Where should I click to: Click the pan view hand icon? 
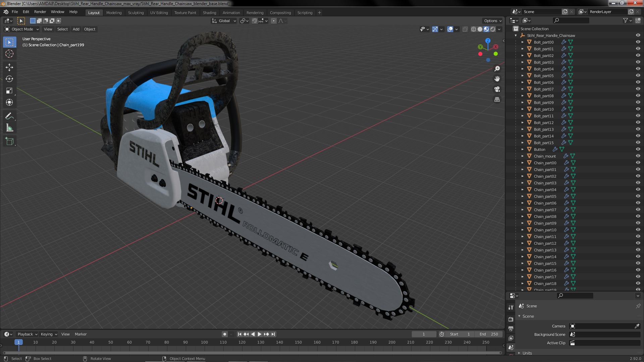497,79
